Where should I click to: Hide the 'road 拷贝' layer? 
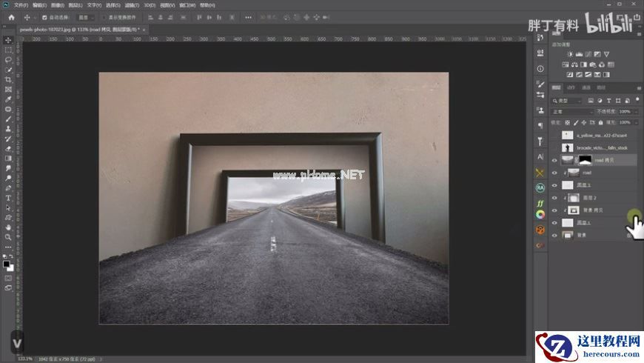tap(554, 160)
